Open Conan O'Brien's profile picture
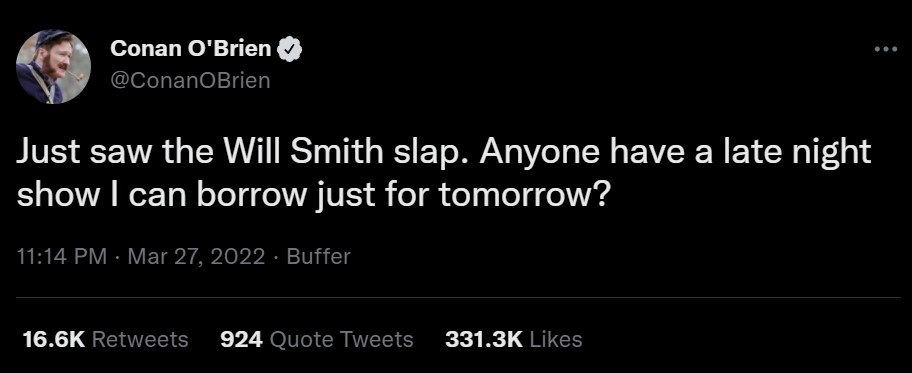This screenshot has width=912, height=373. point(53,66)
